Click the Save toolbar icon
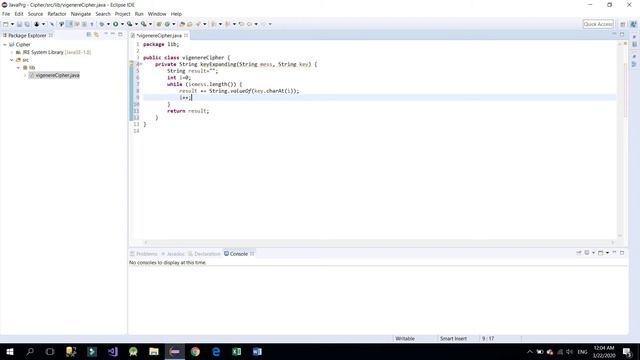This screenshot has height=360, width=640. coord(19,24)
